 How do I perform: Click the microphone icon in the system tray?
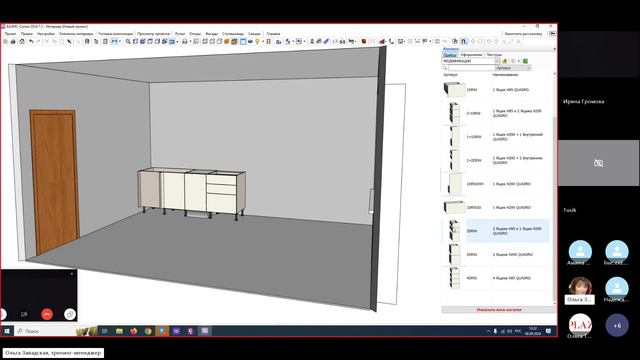click(495, 331)
